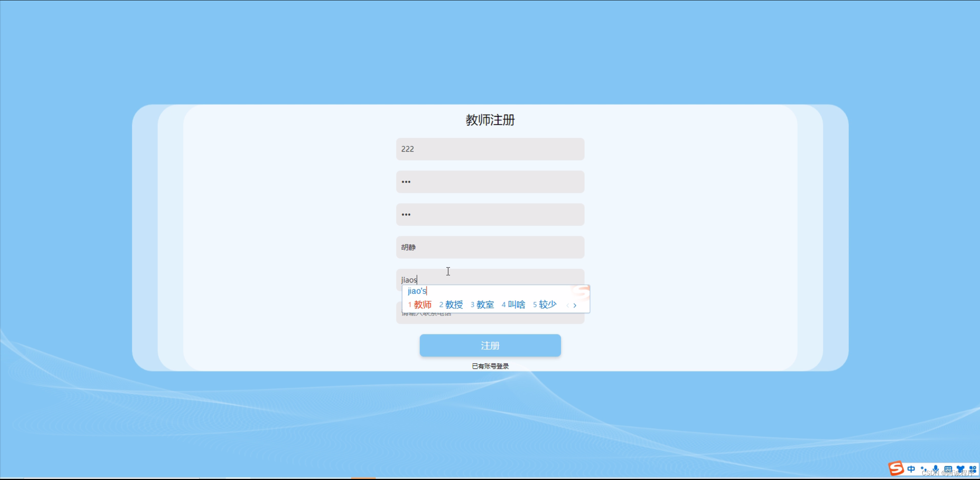
Task: Click the username field containing 222
Action: click(x=490, y=149)
